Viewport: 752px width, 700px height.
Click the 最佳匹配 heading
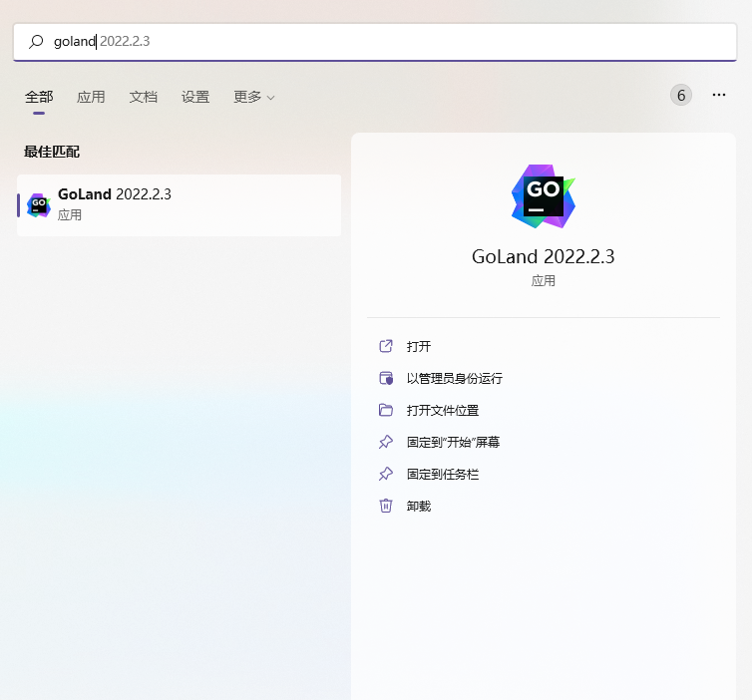click(52, 152)
